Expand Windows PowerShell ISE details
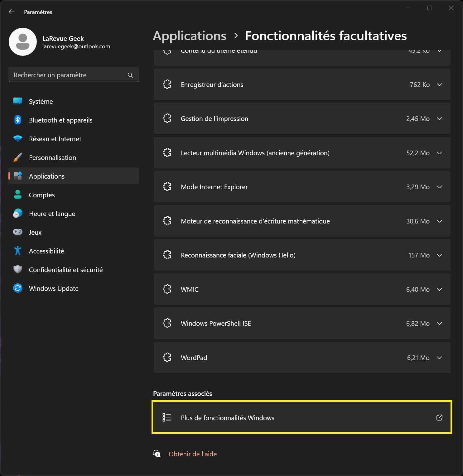 [x=439, y=324]
